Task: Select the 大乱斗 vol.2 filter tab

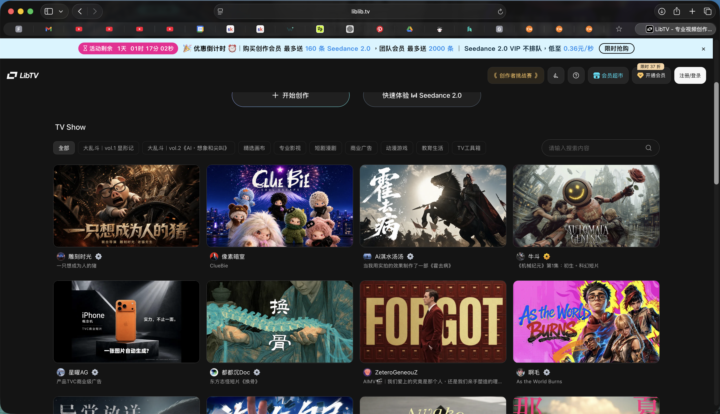Action: 187,148
